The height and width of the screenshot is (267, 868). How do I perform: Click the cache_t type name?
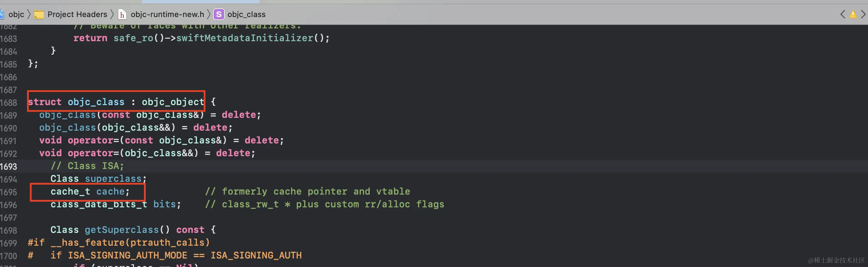(x=70, y=192)
